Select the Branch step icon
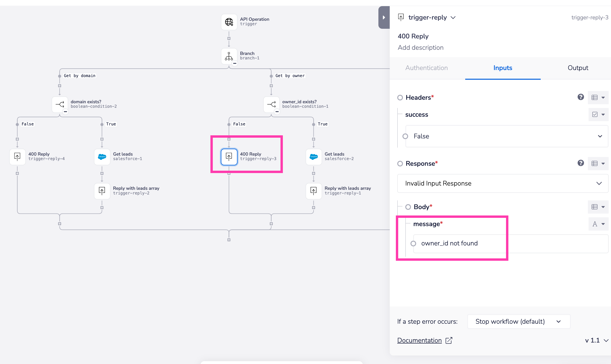Image resolution: width=611 pixels, height=364 pixels. point(229,56)
